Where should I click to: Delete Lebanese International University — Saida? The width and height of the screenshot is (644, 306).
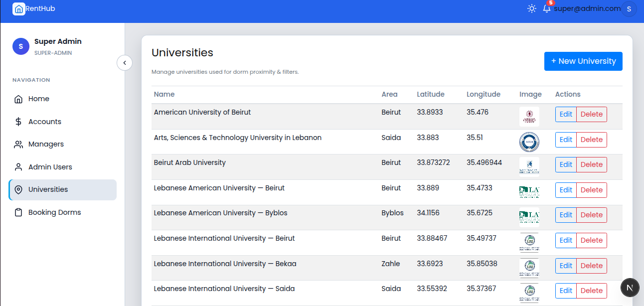pyautogui.click(x=592, y=291)
